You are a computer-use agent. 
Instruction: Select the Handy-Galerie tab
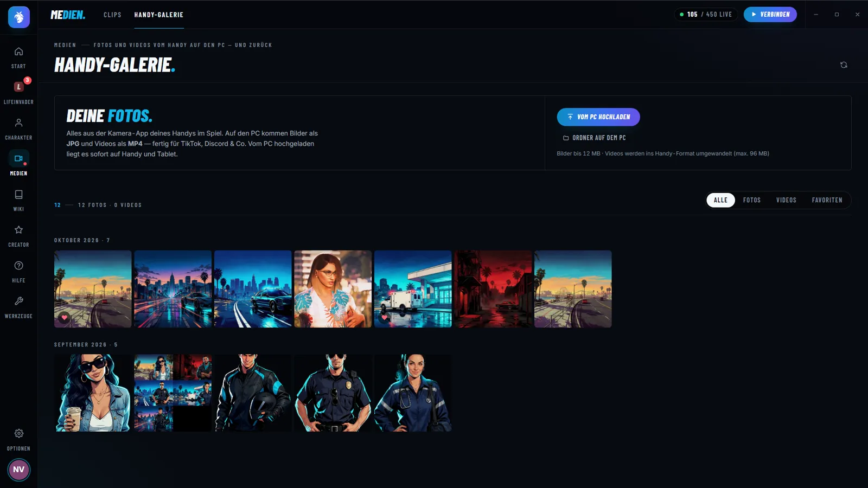pyautogui.click(x=159, y=15)
